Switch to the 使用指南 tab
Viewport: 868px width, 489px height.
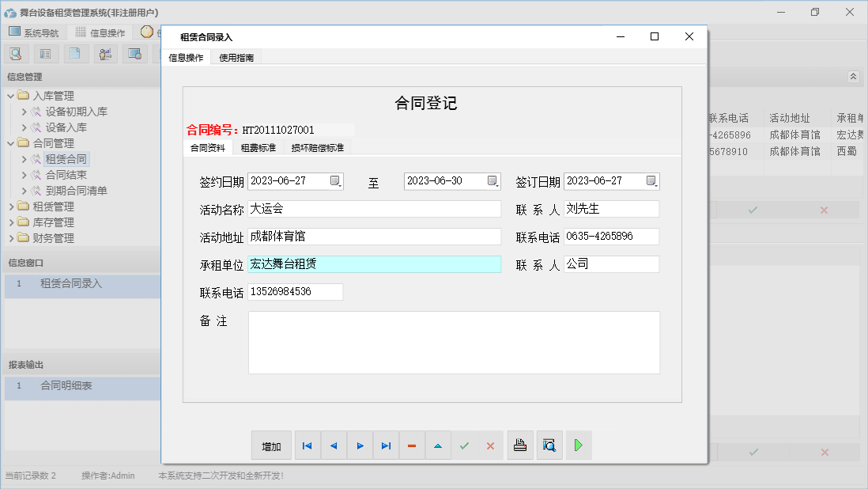point(235,57)
